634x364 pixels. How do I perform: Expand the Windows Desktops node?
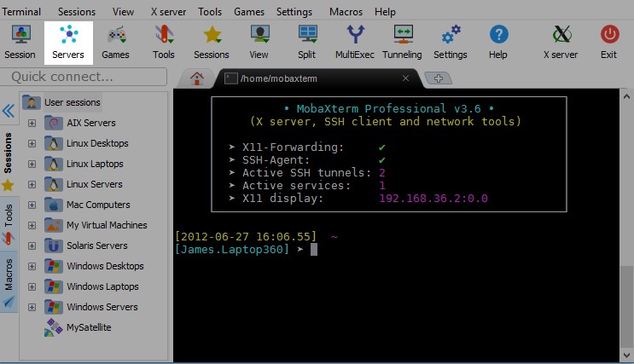click(32, 266)
